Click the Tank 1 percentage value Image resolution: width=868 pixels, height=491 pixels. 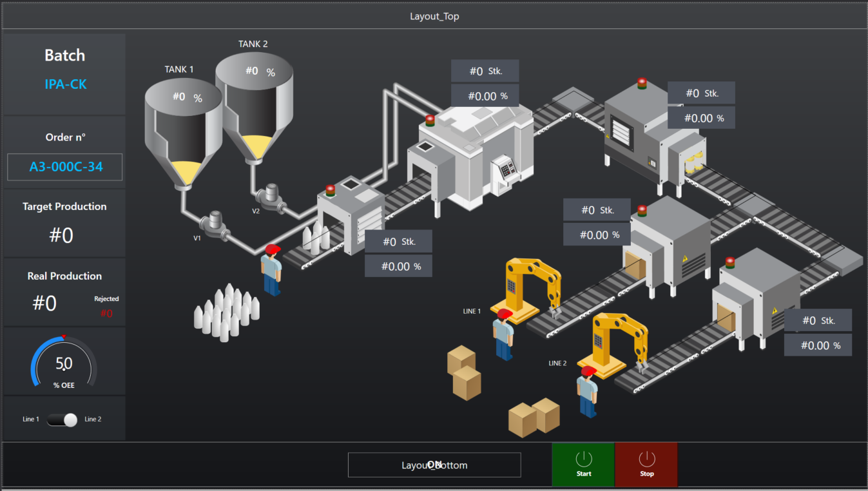tap(188, 97)
